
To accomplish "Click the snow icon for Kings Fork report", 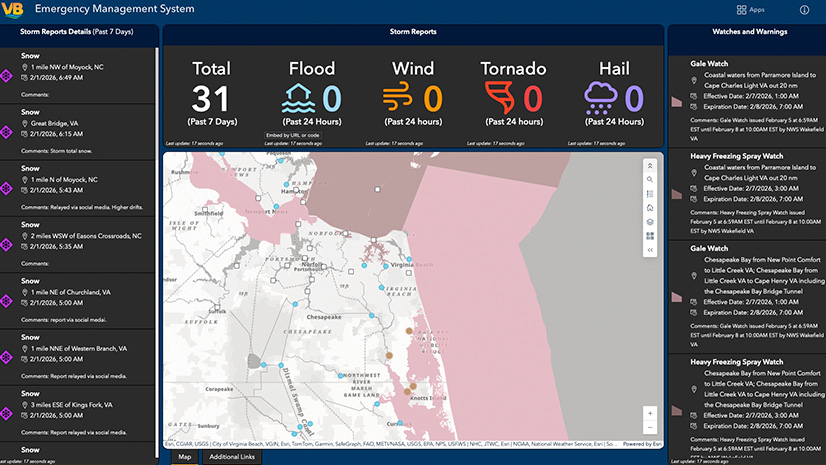I will coord(6,413).
